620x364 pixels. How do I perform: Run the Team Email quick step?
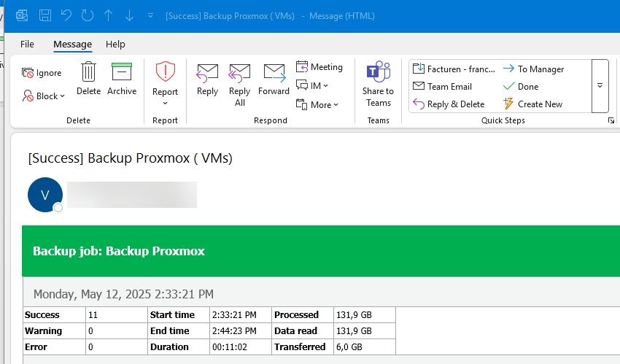click(x=443, y=87)
